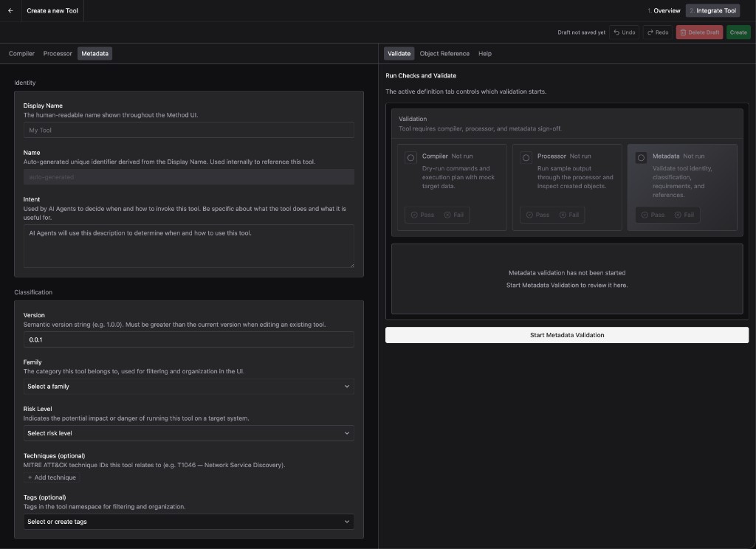Click the Compiler card 'Not run' status
Viewport: 756px width, 549px height.
462,156
